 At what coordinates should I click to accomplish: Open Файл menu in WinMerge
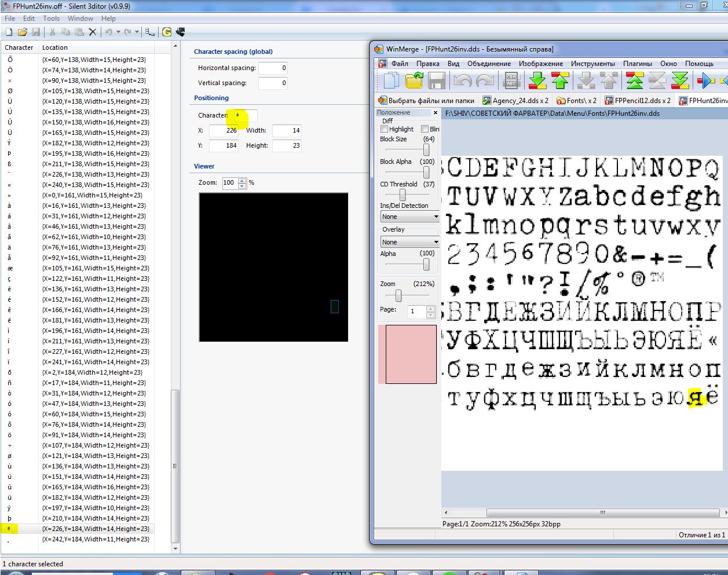[400, 64]
